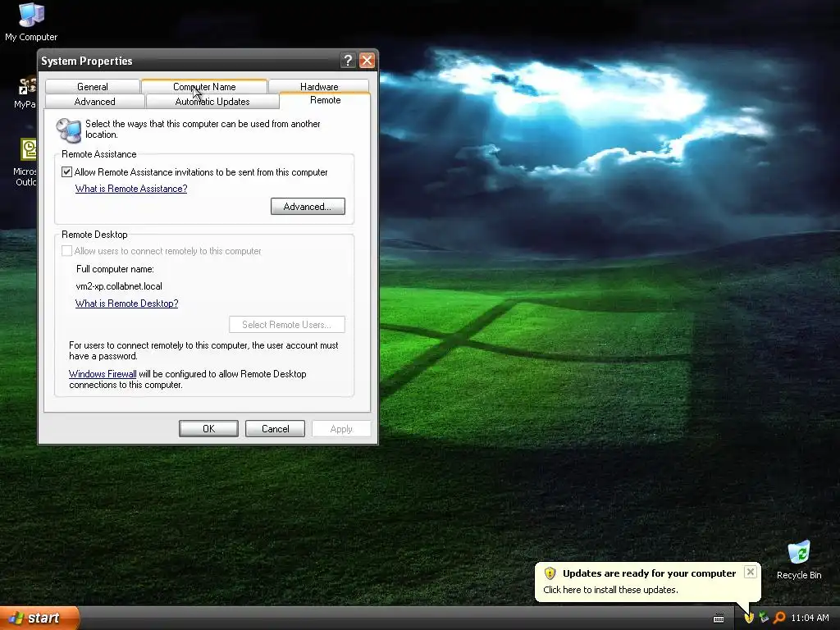The height and width of the screenshot is (630, 840).
Task: Open the My Computer desktop icon
Action: [31, 21]
